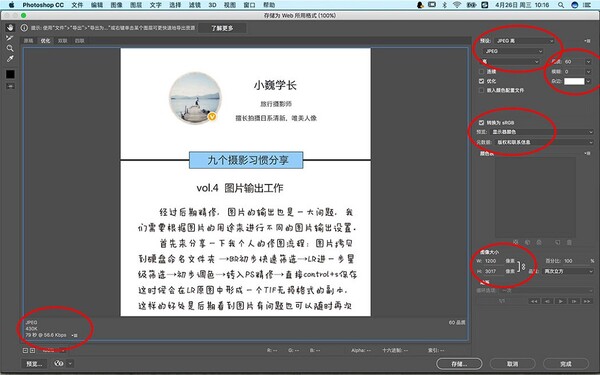Click the color table trash icon
Image resolution: width=600 pixels, height=375 pixels.
(x=569, y=242)
